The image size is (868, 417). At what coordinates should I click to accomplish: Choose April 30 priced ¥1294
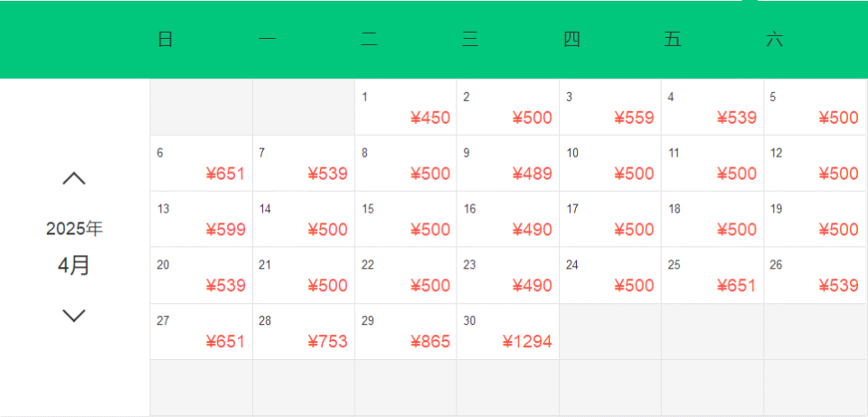507,332
